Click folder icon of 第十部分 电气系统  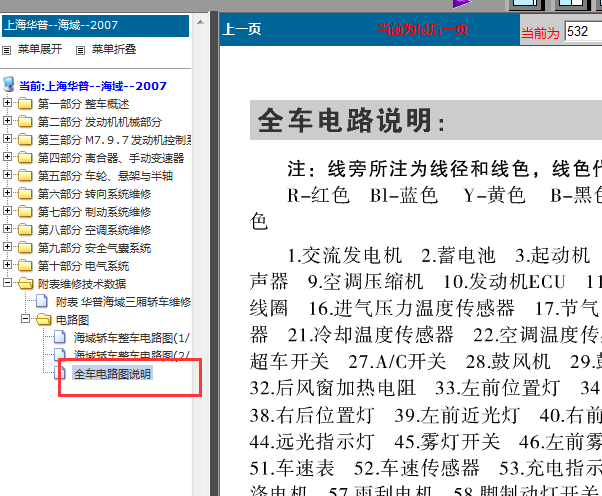click(x=25, y=266)
